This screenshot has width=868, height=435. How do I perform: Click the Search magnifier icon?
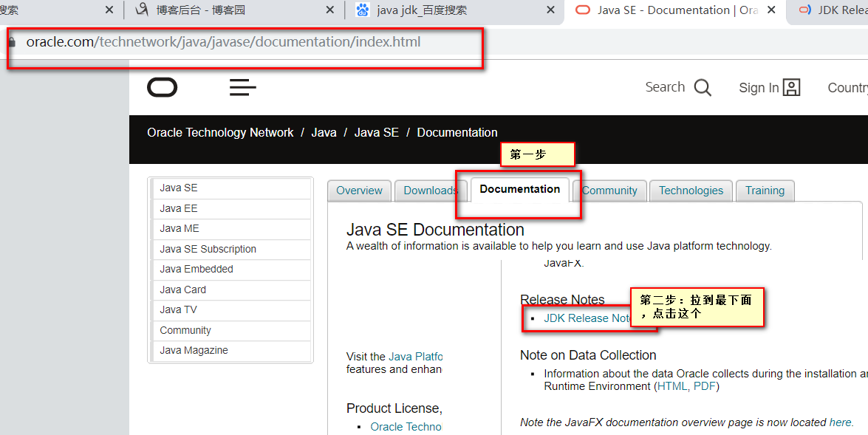703,87
